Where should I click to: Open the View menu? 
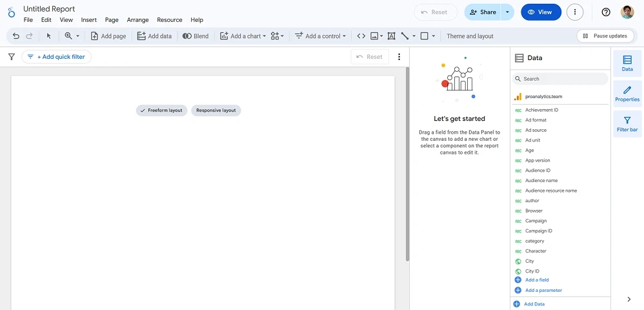click(66, 20)
